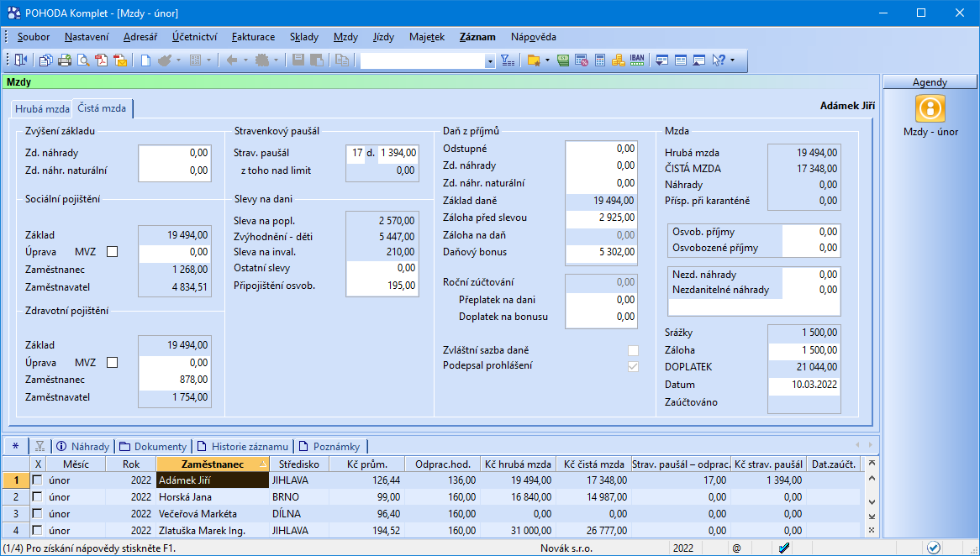
Task: Click the calculator with percent icon
Action: tap(582, 60)
